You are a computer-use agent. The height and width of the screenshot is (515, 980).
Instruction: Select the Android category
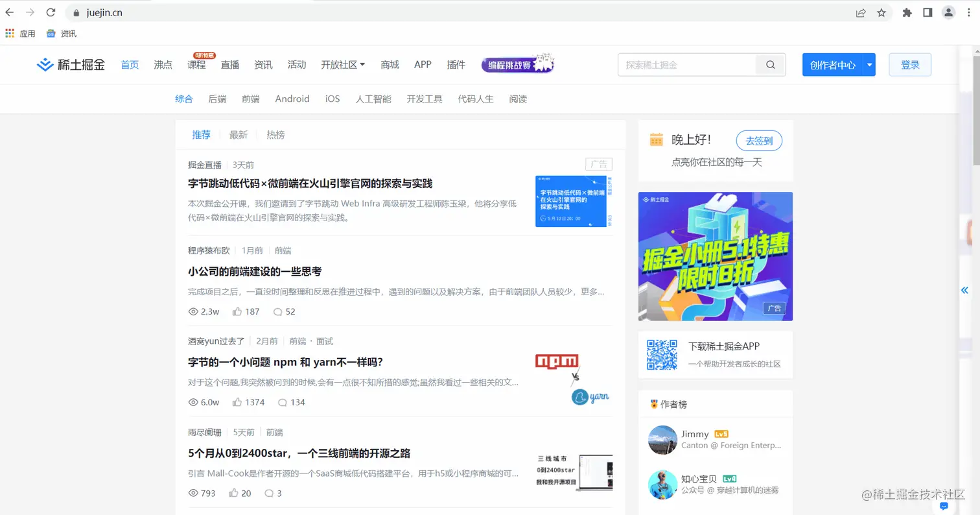292,99
